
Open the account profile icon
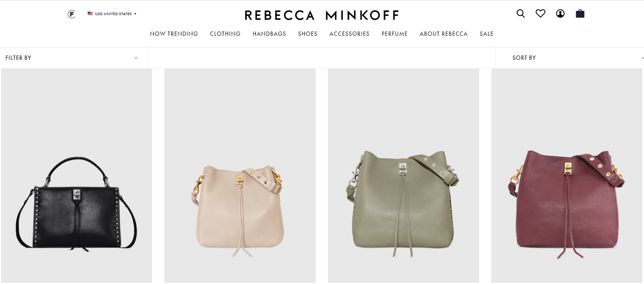[560, 13]
